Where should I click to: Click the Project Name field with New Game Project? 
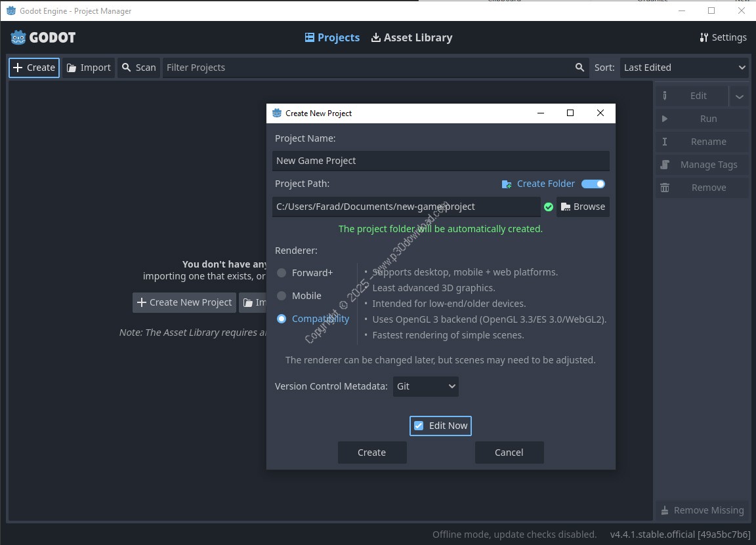441,161
